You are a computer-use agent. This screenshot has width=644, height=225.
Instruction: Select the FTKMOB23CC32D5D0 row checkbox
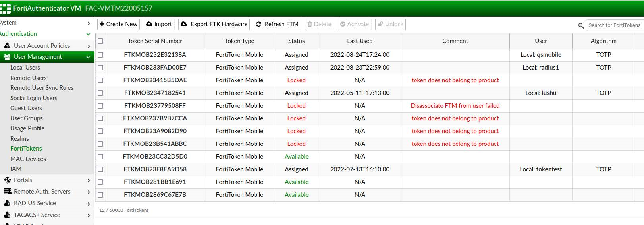click(x=100, y=157)
